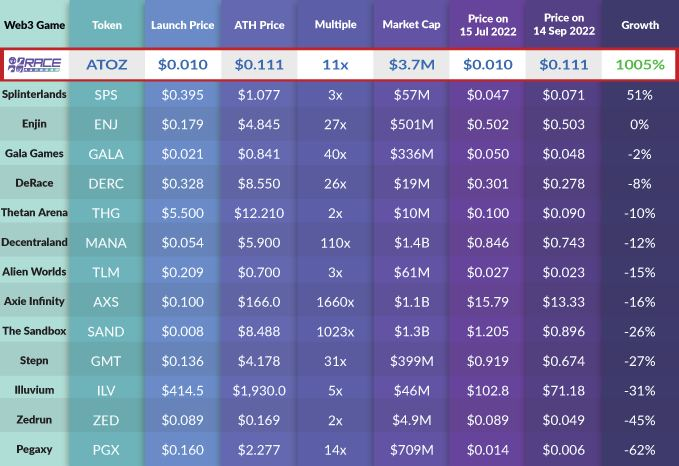Image resolution: width=679 pixels, height=466 pixels.
Task: Select The Sandbox row label
Action: coord(34,330)
